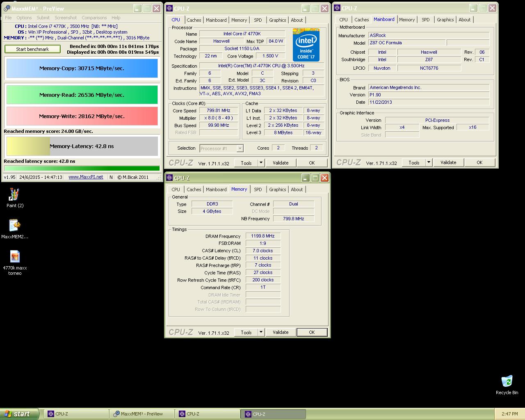
Task: Open www.MaxxPI.net link
Action: click(86, 177)
